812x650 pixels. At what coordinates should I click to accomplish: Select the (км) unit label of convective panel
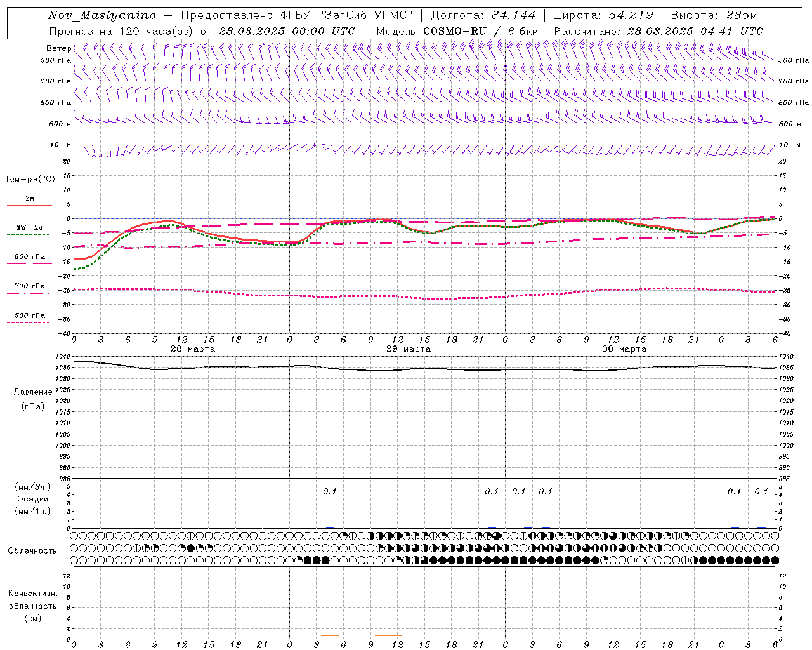(x=32, y=618)
